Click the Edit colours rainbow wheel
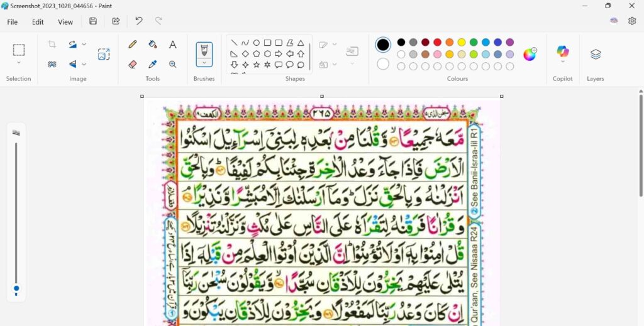Viewport: 644px width, 326px height. point(530,54)
